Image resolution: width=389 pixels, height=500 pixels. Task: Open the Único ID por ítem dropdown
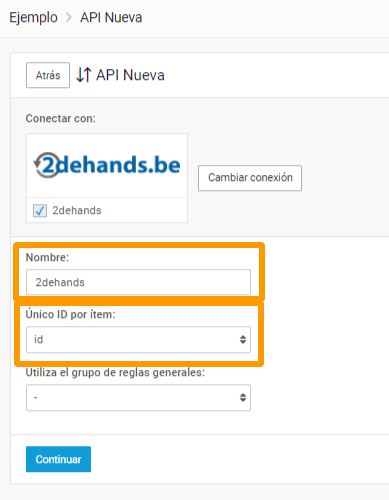point(138,340)
